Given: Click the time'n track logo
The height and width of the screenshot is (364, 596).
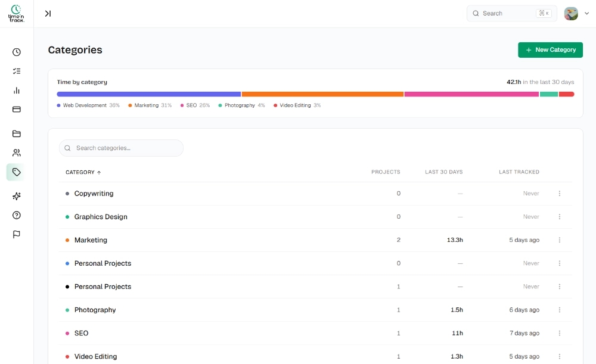Looking at the screenshot, I should [16, 13].
